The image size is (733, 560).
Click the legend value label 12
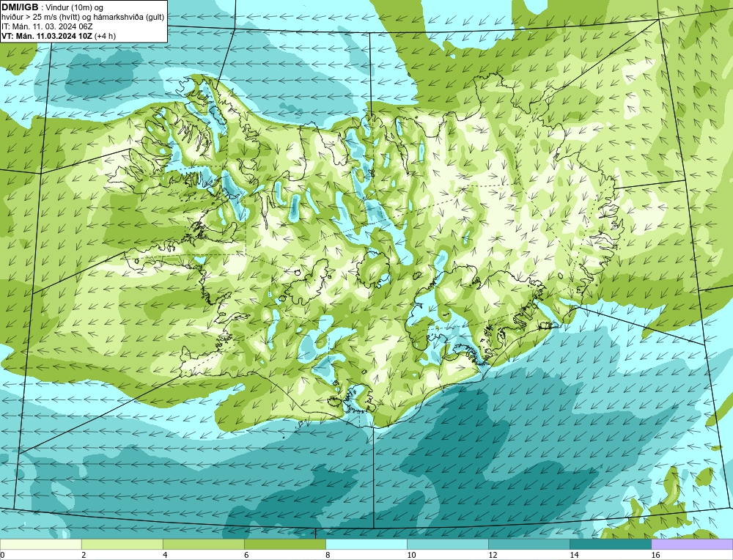pos(493,555)
